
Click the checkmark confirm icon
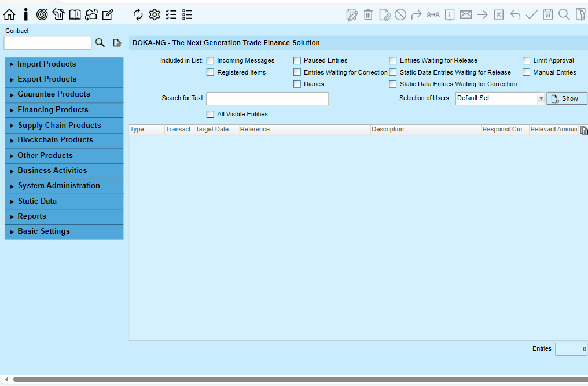[x=531, y=14]
